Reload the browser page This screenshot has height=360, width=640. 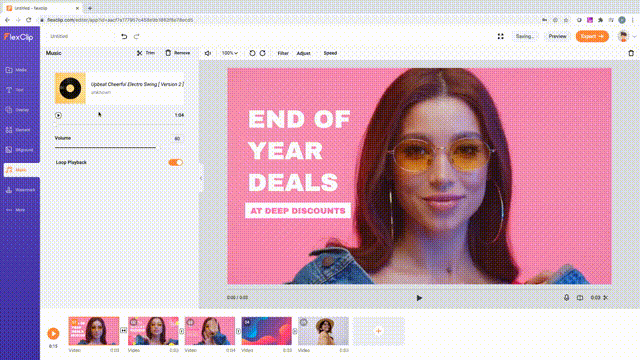coord(29,20)
